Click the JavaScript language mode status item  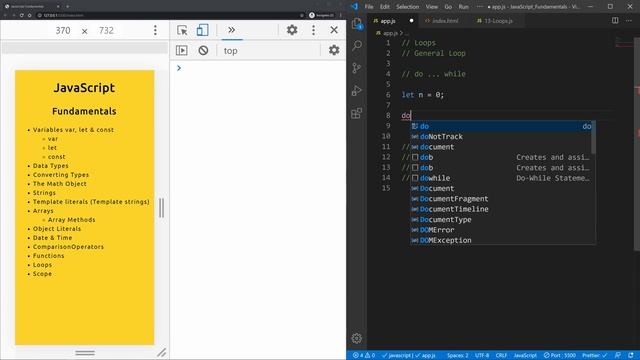click(525, 356)
